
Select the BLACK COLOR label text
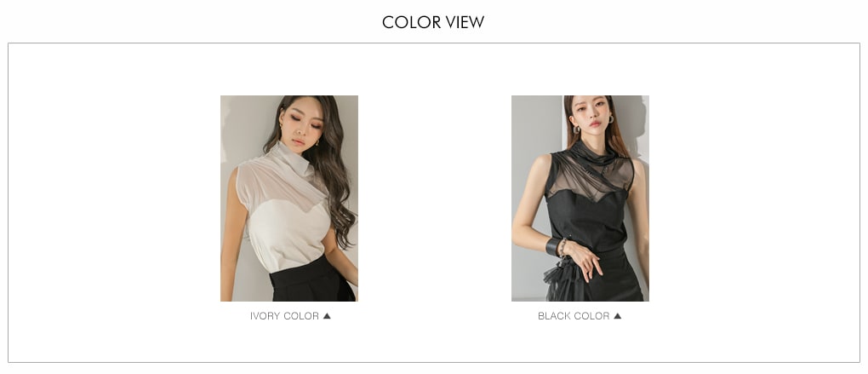pos(574,316)
